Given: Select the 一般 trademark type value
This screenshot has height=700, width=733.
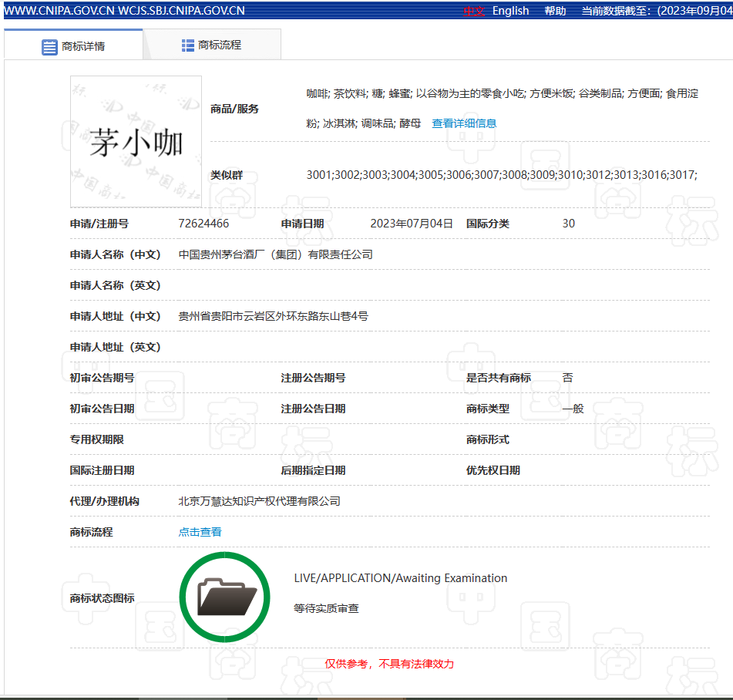Looking at the screenshot, I should 573,409.
